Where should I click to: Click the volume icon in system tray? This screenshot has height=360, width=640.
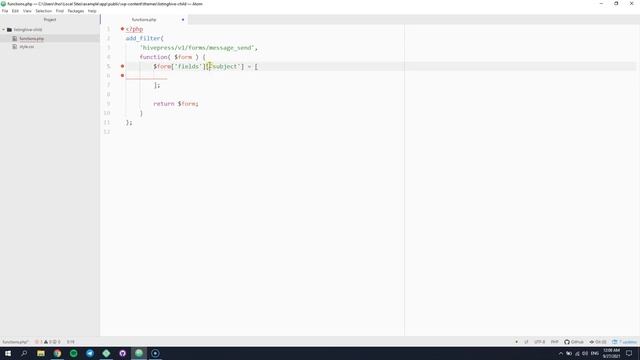(585, 353)
